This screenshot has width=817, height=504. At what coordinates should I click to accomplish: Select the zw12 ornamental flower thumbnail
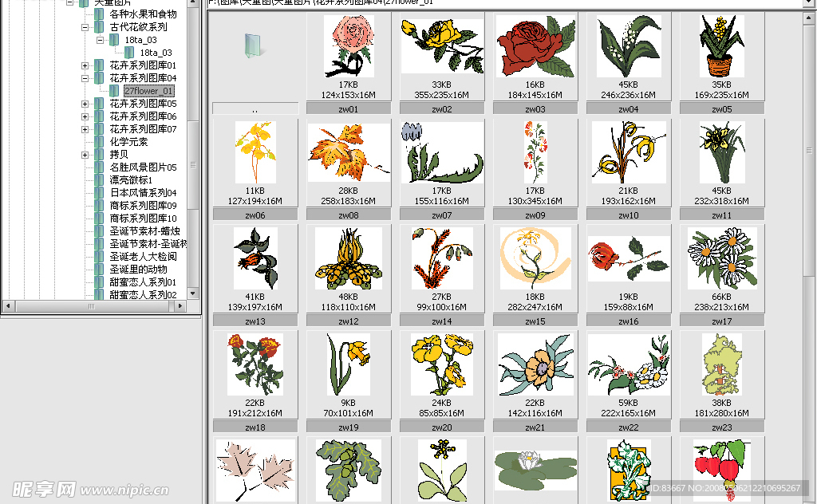coord(349,258)
